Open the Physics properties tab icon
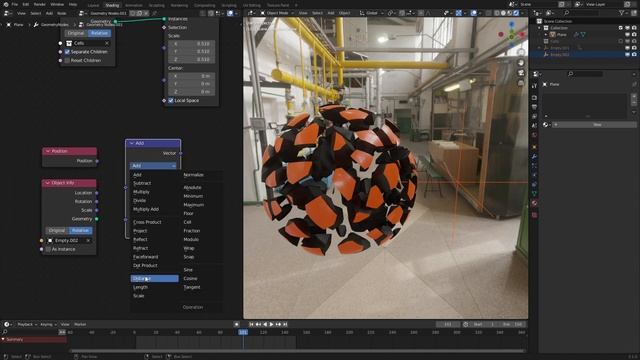The image size is (640, 360). pyautogui.click(x=534, y=175)
